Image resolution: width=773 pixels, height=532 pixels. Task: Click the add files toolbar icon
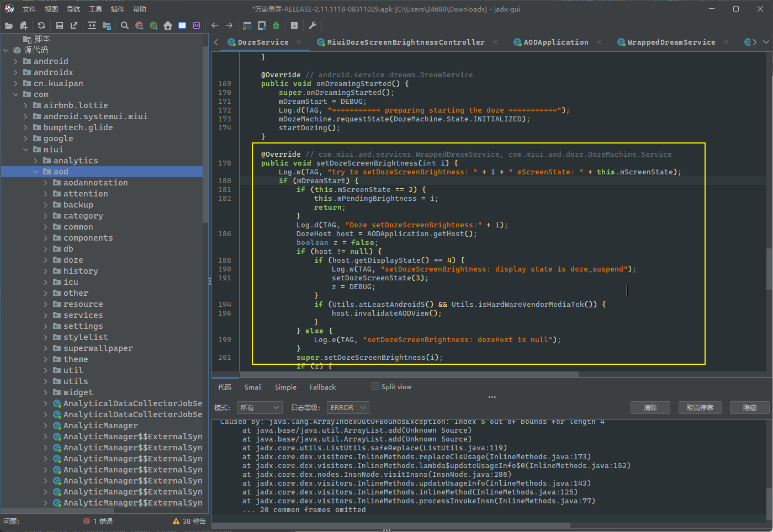tap(23, 25)
